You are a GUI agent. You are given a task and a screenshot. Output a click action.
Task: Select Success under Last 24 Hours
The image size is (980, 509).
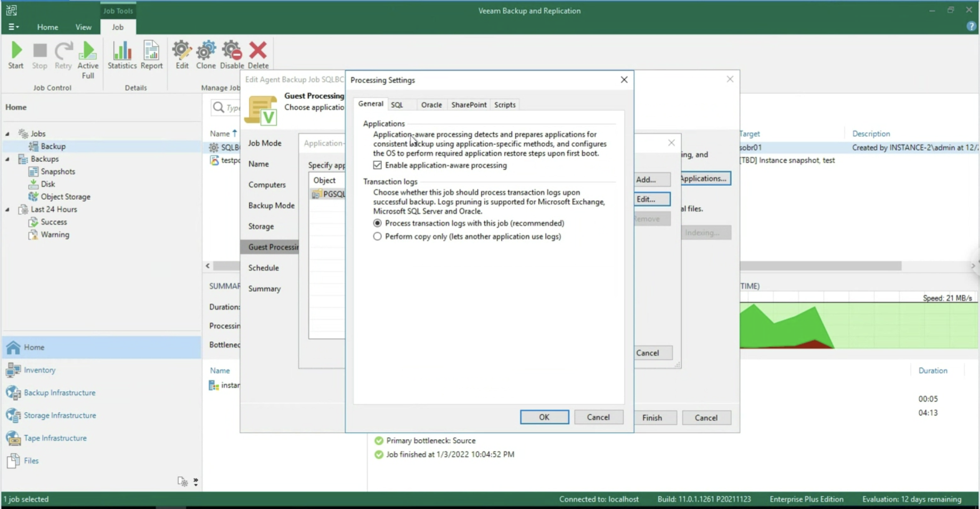click(x=54, y=222)
